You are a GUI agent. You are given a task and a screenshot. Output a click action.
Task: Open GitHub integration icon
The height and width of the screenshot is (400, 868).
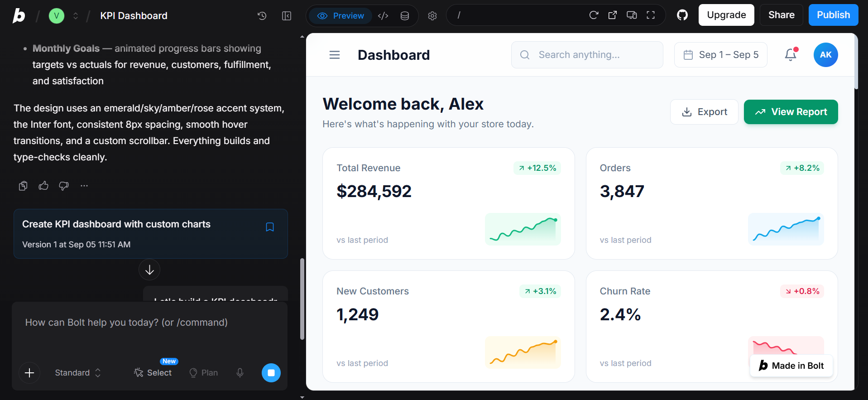[682, 15]
